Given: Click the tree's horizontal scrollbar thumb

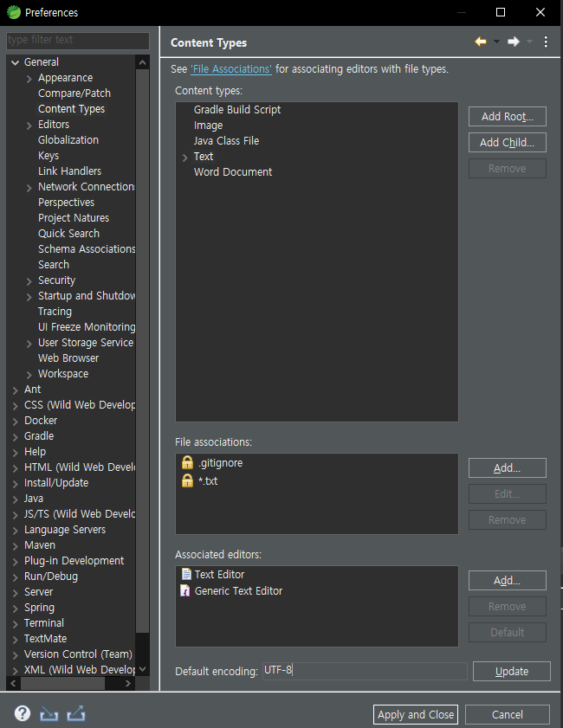Looking at the screenshot, I should click(62, 684).
